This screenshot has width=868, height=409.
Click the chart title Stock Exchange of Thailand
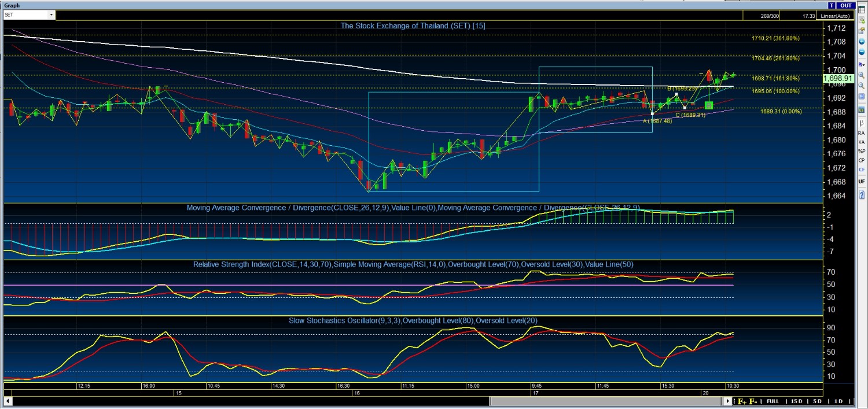(x=413, y=26)
